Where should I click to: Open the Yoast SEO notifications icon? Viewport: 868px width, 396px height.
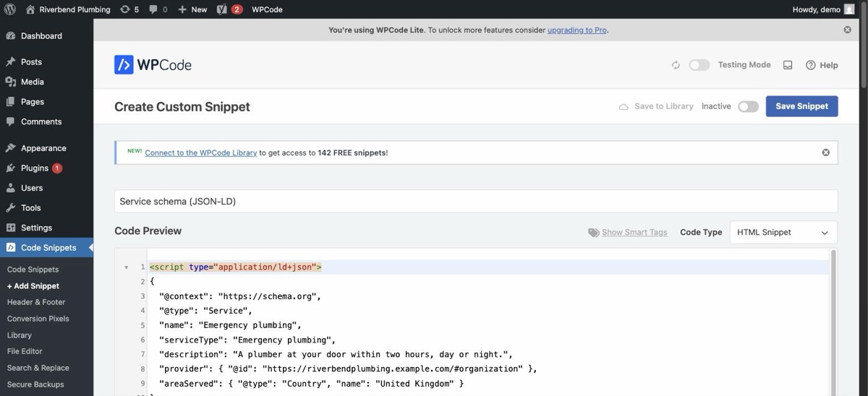point(229,9)
